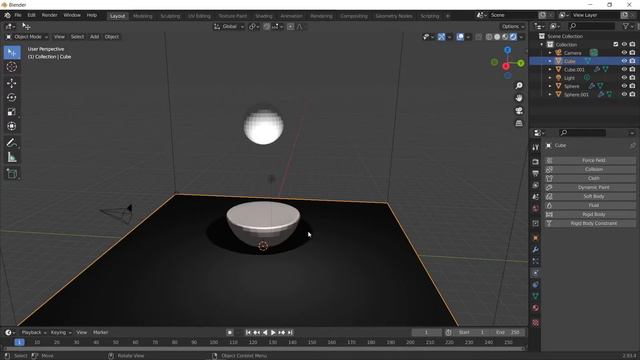Uncheck the Collection exclude checkbox
This screenshot has height=360, width=640.
(616, 44)
